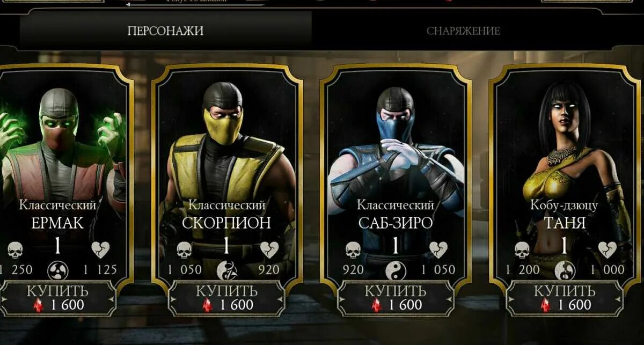Click Ермак's skull attack icon
Screen dimensions: 644x345
pyautogui.click(x=16, y=249)
